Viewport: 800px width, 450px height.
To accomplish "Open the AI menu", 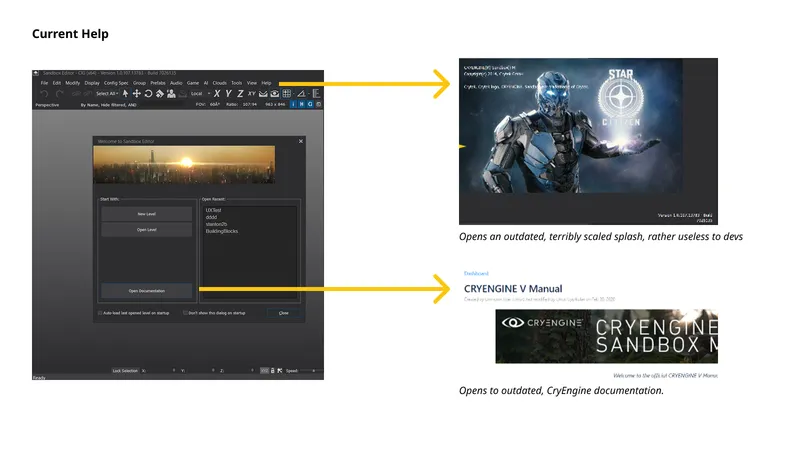I will coord(206,83).
